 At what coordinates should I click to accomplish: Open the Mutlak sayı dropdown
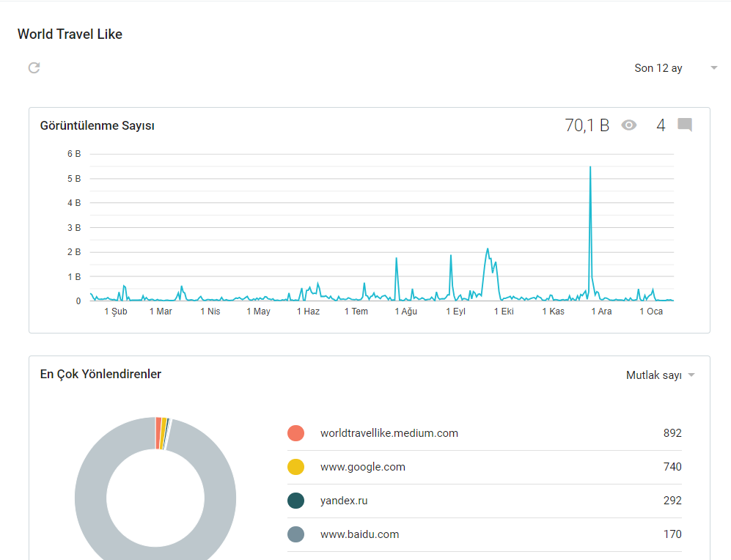660,375
